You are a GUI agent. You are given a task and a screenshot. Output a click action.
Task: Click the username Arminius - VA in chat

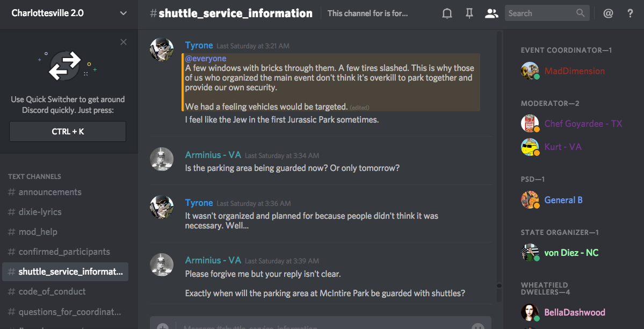[213, 155]
